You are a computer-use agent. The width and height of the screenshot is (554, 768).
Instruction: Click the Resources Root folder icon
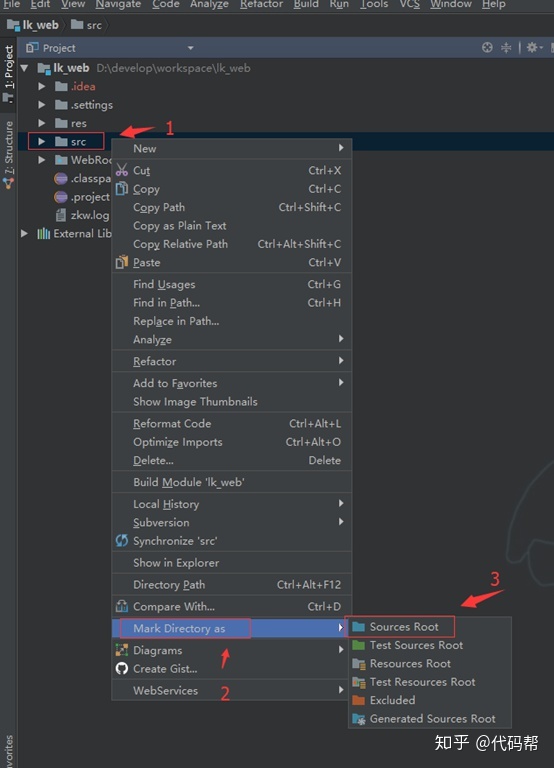[x=359, y=664]
